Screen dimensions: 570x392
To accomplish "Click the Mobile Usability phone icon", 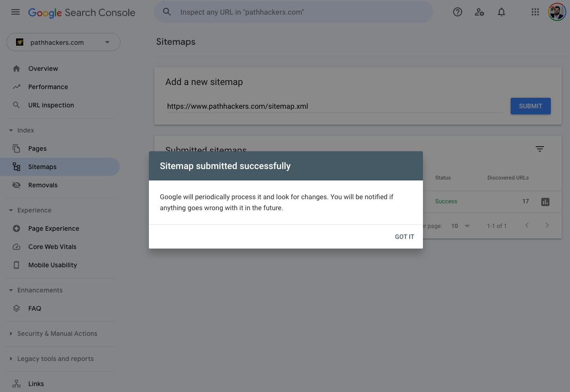I will pos(16,265).
